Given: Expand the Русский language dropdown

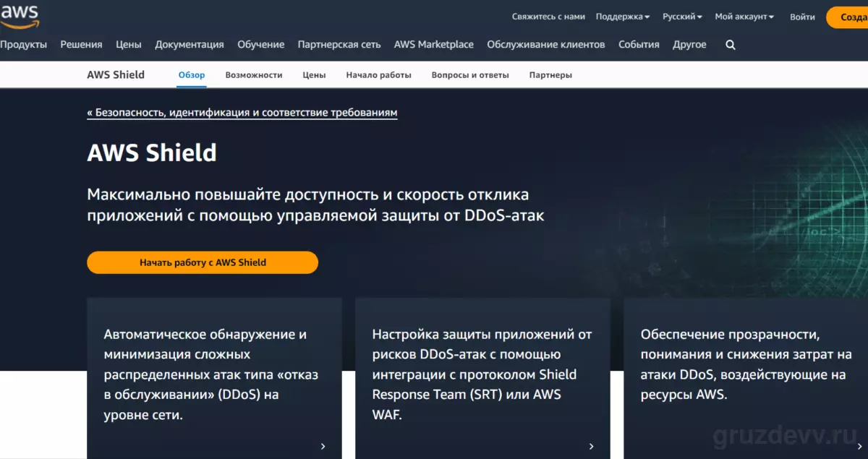Looking at the screenshot, I should point(683,17).
